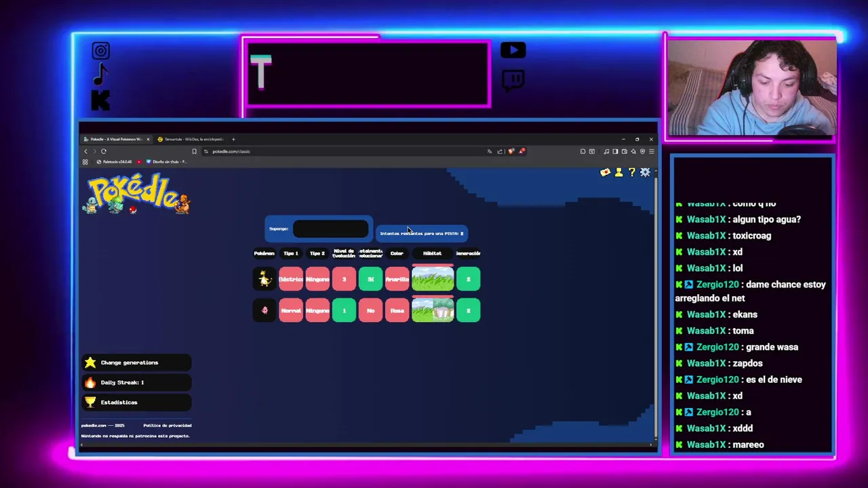
Task: Click the trophy icon beside Estadísticas
Action: pyautogui.click(x=90, y=403)
